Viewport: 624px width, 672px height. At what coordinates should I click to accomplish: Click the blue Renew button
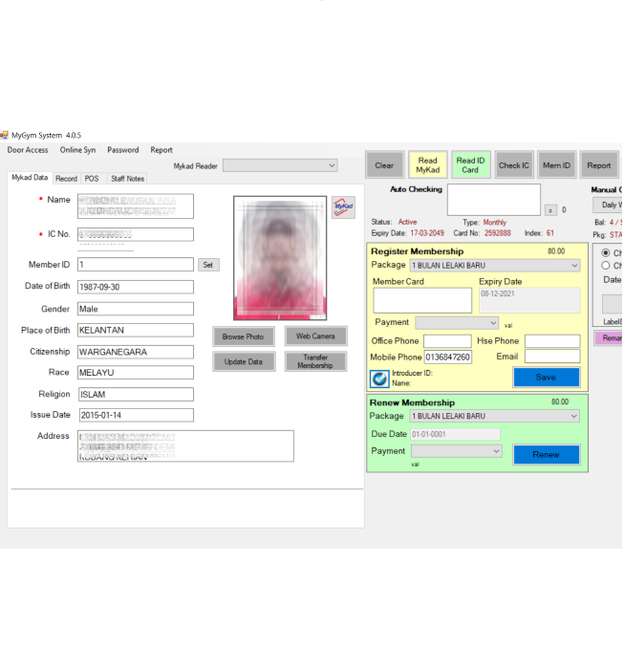(546, 454)
